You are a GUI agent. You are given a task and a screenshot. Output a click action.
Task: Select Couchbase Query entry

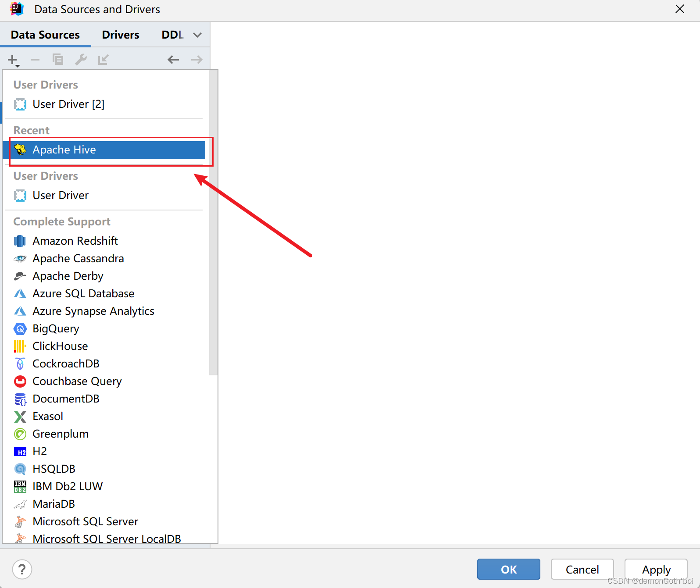pyautogui.click(x=104, y=381)
